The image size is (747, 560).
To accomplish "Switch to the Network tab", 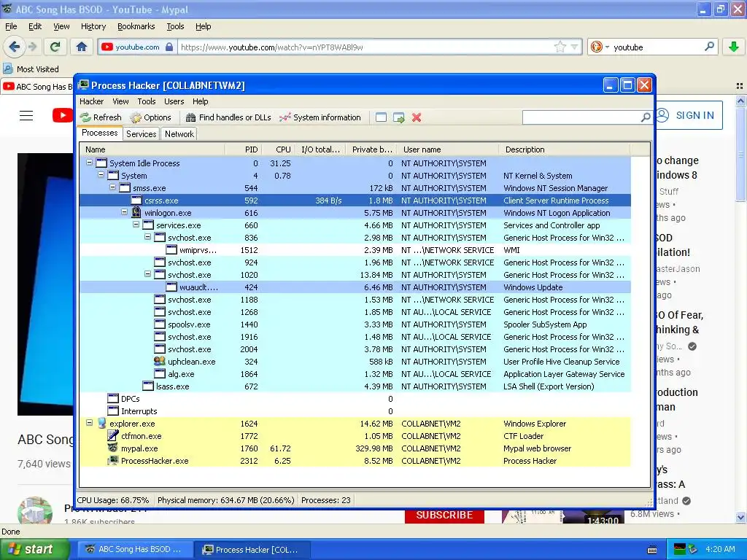I will tap(179, 134).
